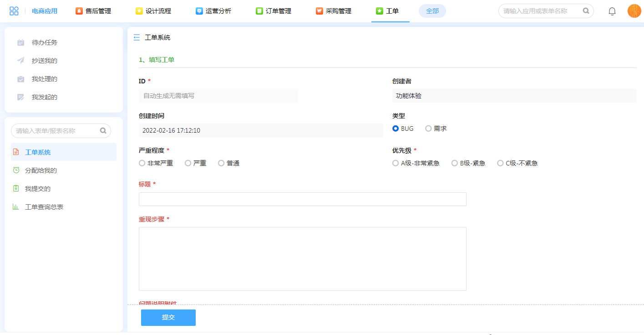This screenshot has width=644, height=335.
Task: Select 非常严重 severity option
Action: [x=142, y=163]
